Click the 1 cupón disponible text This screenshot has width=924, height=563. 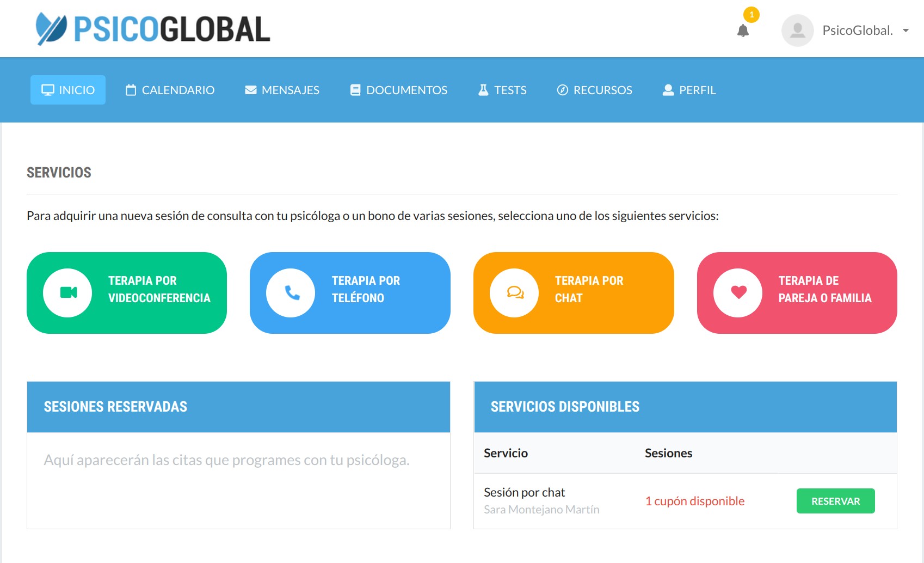695,501
